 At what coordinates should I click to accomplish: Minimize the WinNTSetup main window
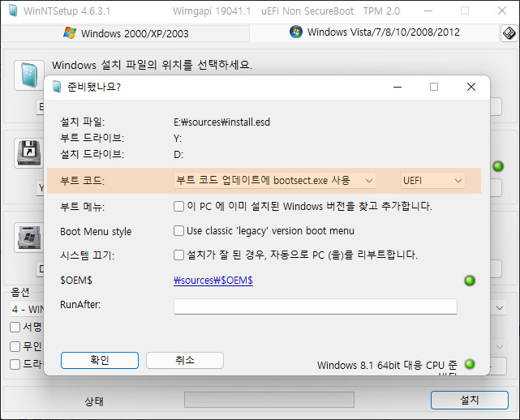tap(428, 11)
